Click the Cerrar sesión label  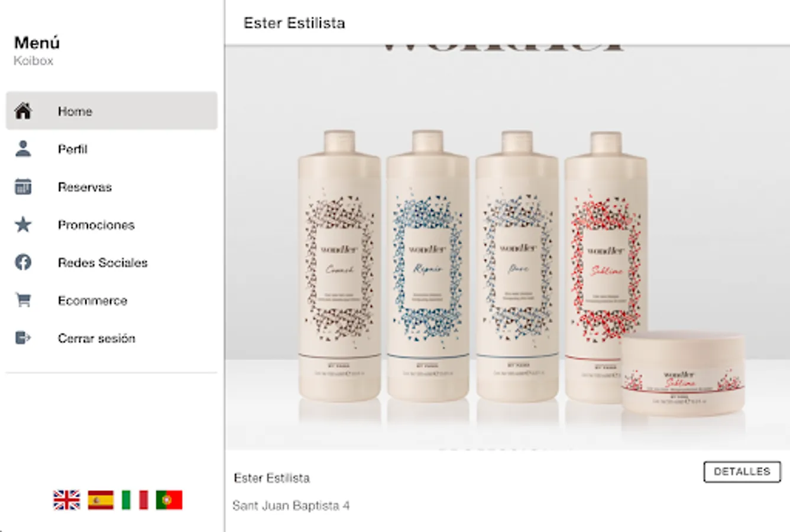pos(96,338)
